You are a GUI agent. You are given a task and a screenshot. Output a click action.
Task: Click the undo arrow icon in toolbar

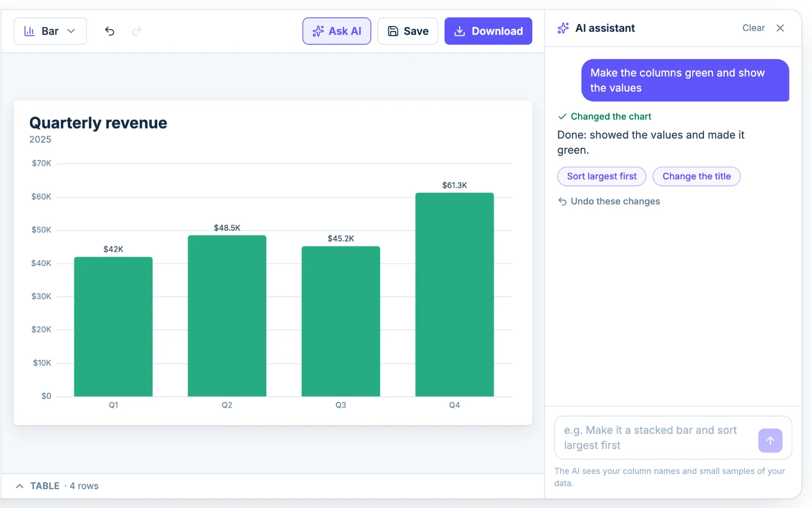[110, 31]
